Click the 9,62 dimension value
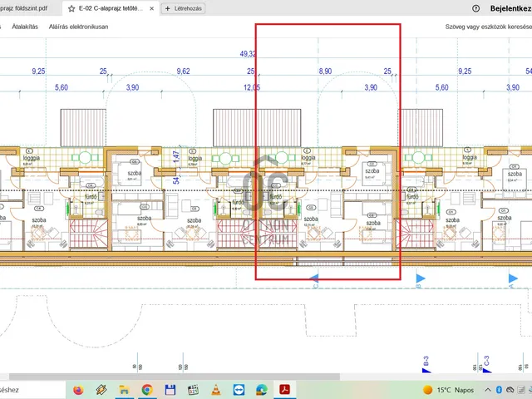Viewport: 532px width, 399px height. 183,71
